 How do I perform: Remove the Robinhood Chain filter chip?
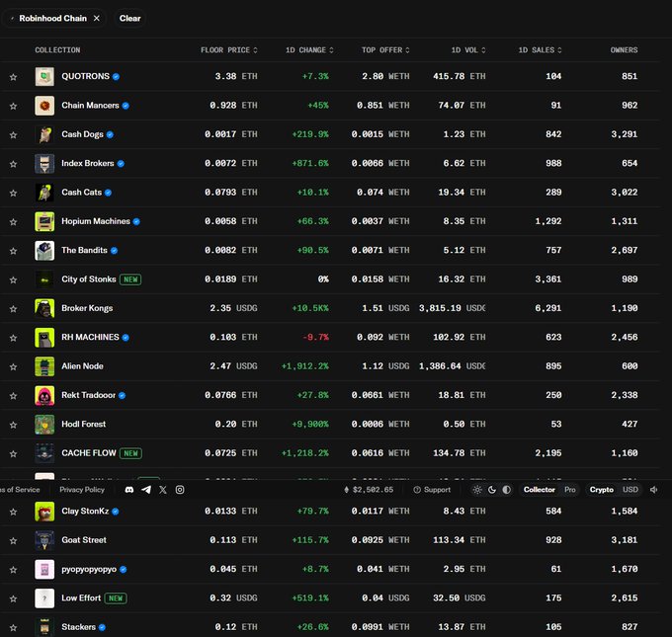click(97, 19)
